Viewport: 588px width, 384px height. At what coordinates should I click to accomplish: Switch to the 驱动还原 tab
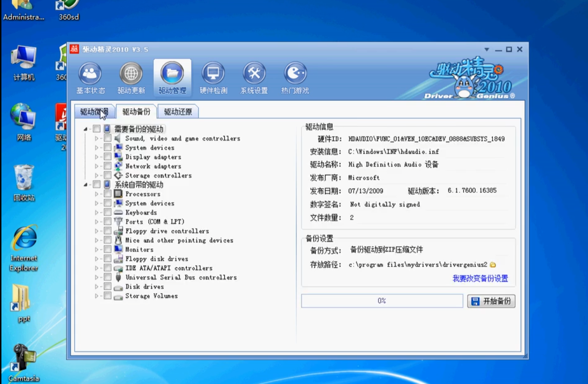pyautogui.click(x=178, y=112)
